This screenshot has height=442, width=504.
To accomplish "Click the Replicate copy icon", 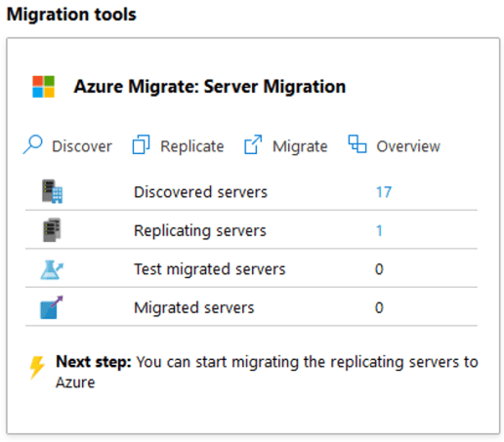I will click(x=141, y=144).
